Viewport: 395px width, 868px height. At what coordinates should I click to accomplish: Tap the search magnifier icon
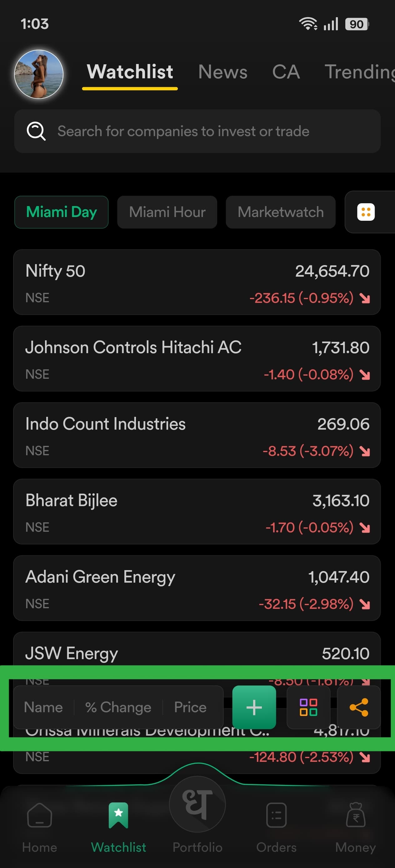pos(36,131)
